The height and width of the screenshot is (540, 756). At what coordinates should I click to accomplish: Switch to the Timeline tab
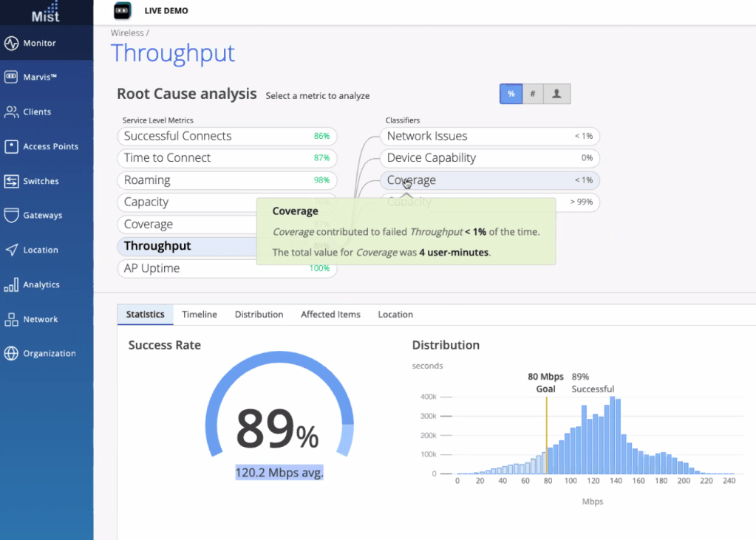point(200,315)
